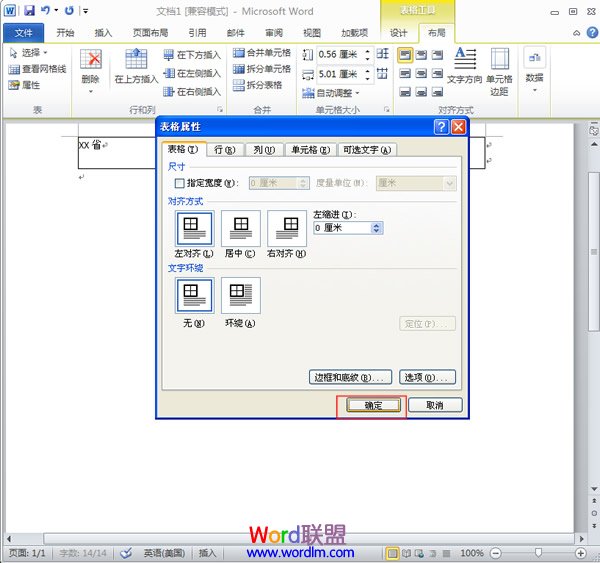Screen dimensions: 600x563
Task: Select Center alignment (居中) option
Action: (241, 228)
